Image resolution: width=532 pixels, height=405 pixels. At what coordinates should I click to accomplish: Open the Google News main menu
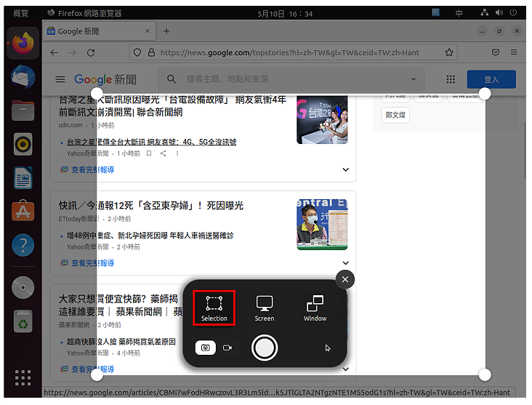[60, 79]
